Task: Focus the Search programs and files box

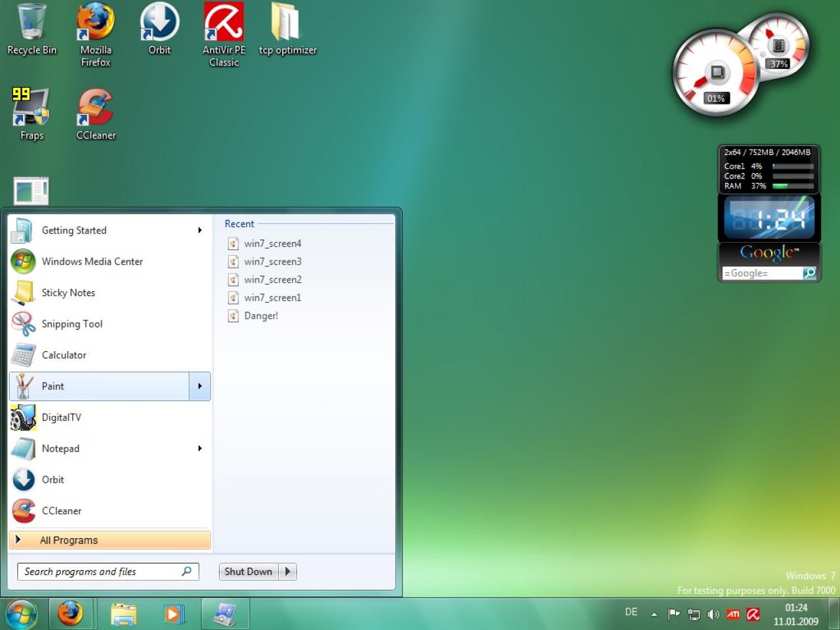Action: tap(108, 572)
